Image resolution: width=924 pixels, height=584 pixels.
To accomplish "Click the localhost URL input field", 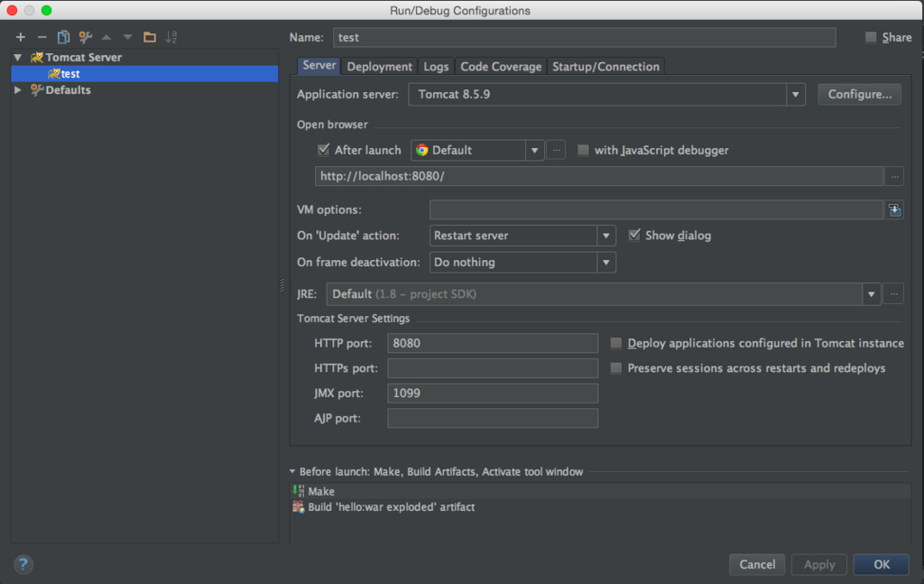I will coord(599,176).
